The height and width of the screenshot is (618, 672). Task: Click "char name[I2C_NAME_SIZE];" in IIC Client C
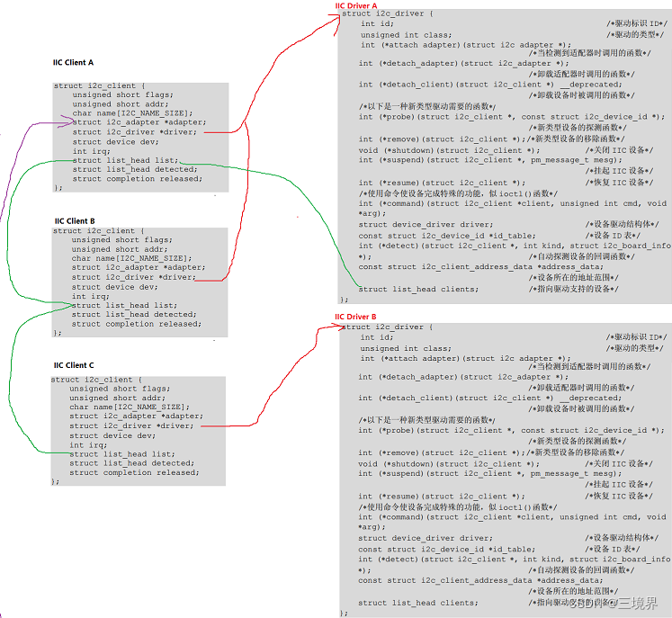click(x=130, y=408)
